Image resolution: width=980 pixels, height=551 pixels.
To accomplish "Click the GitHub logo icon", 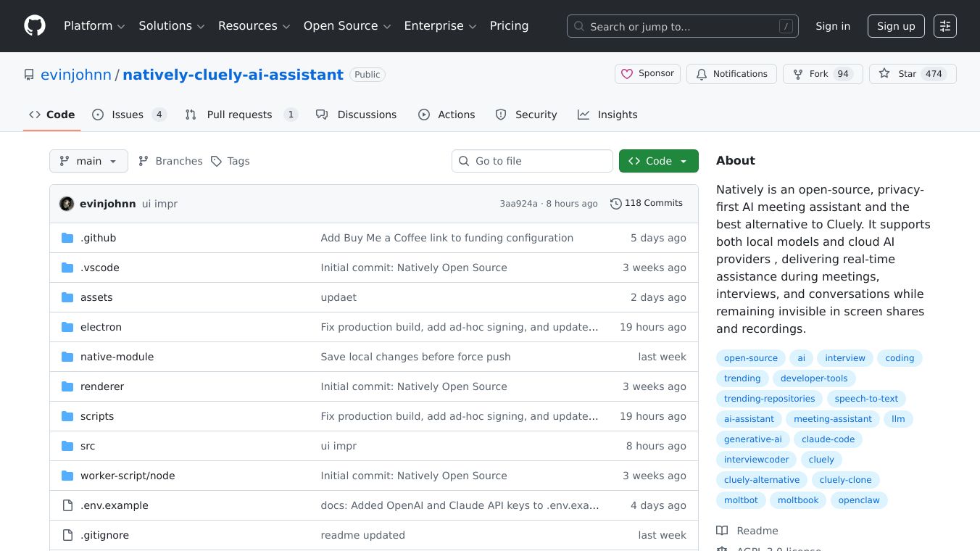I will 35,26.
